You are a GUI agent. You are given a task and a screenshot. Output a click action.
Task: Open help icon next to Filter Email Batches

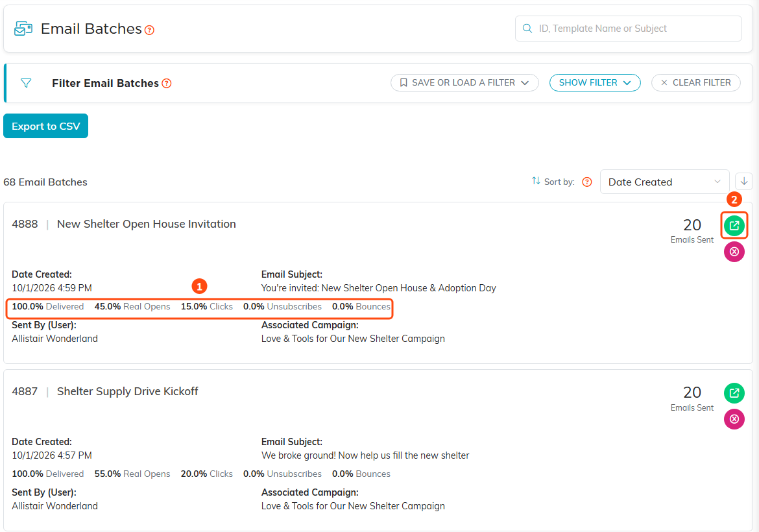tap(167, 83)
